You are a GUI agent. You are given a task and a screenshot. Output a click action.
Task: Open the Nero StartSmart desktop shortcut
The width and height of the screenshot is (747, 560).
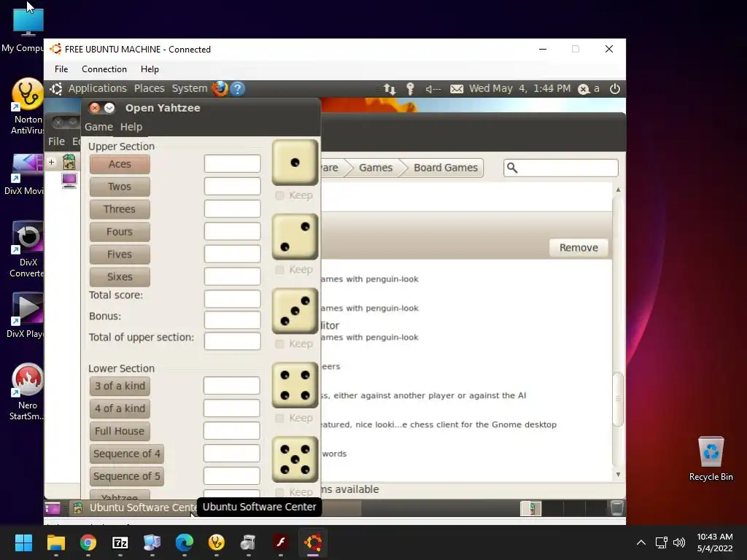28,392
